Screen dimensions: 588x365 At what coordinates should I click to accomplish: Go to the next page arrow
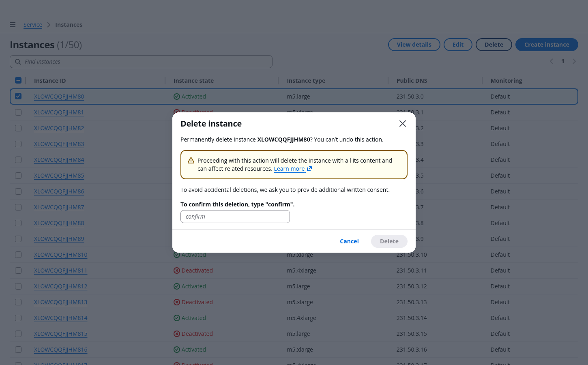pos(574,61)
